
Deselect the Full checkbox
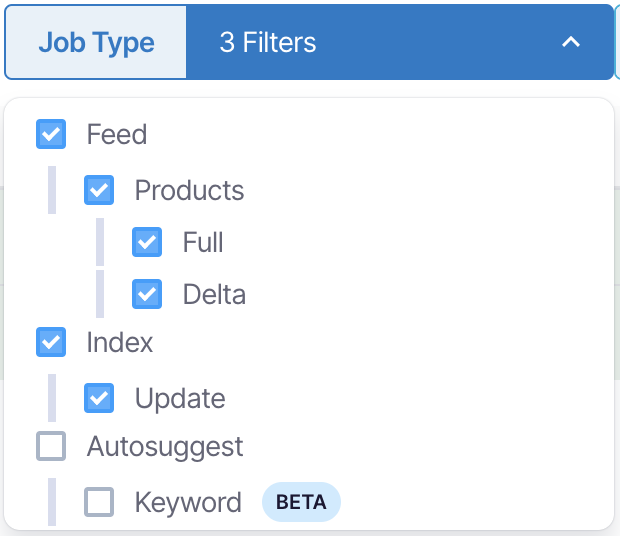pos(147,242)
